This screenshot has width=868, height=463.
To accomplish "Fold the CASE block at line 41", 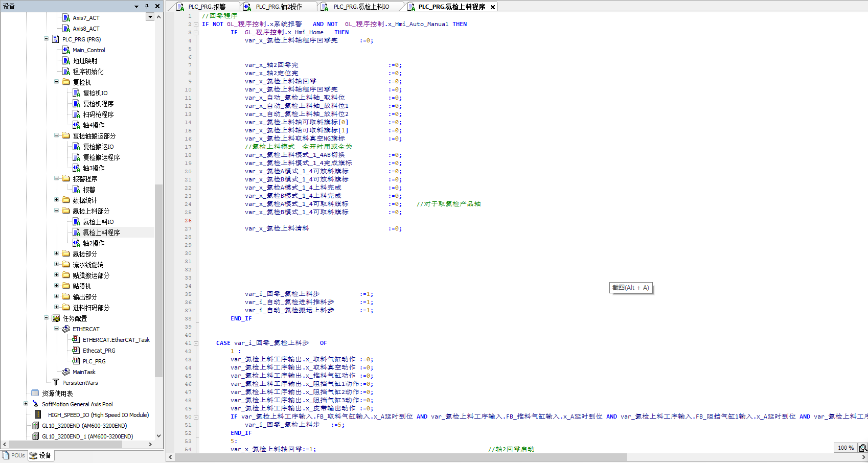I will tap(196, 343).
